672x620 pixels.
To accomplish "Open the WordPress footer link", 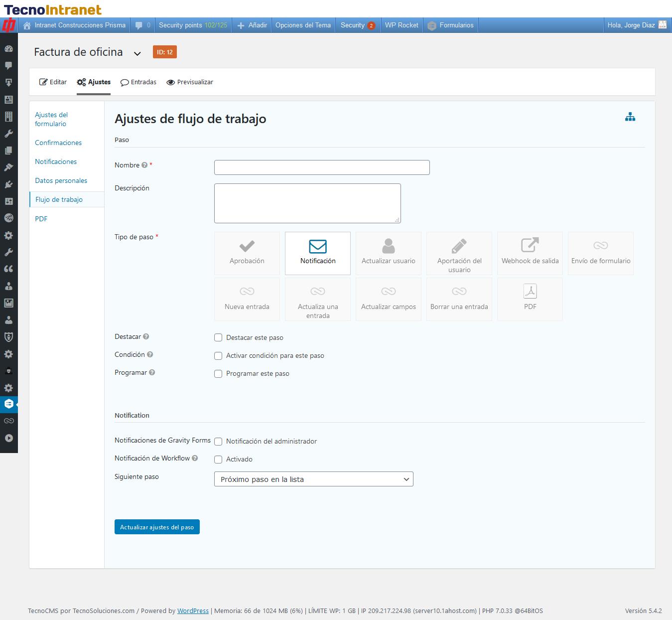I will coord(193,611).
